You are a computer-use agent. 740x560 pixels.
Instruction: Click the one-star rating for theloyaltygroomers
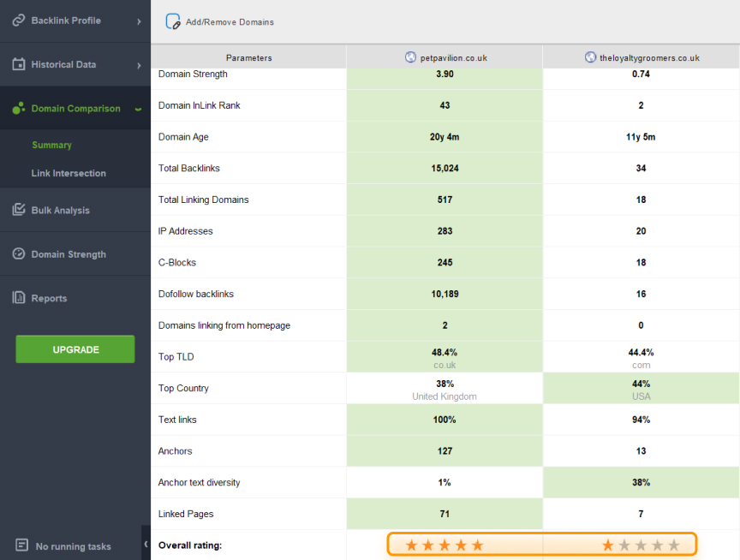pos(641,545)
